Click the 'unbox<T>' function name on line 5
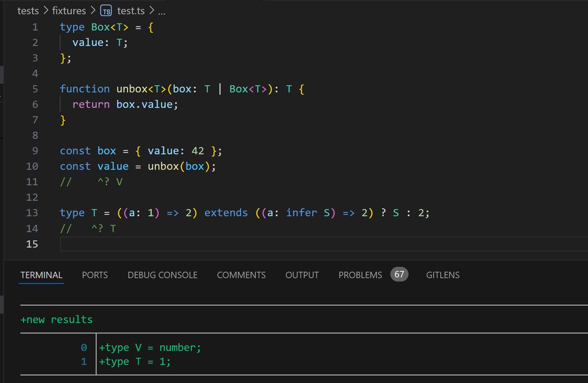 pyautogui.click(x=141, y=89)
